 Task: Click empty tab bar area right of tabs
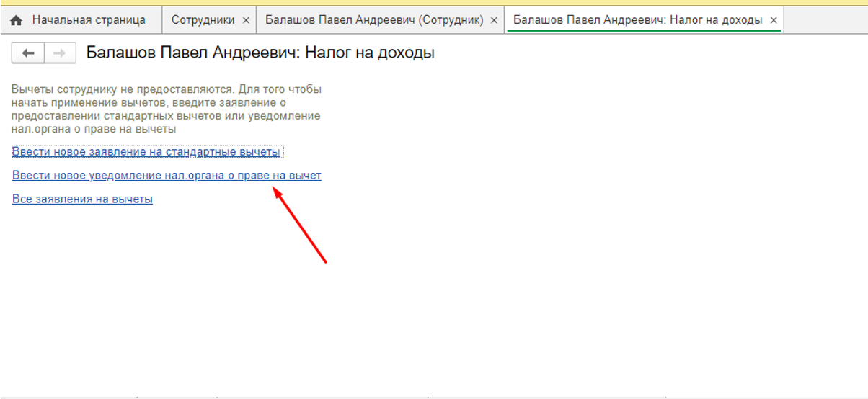[x=825, y=20]
